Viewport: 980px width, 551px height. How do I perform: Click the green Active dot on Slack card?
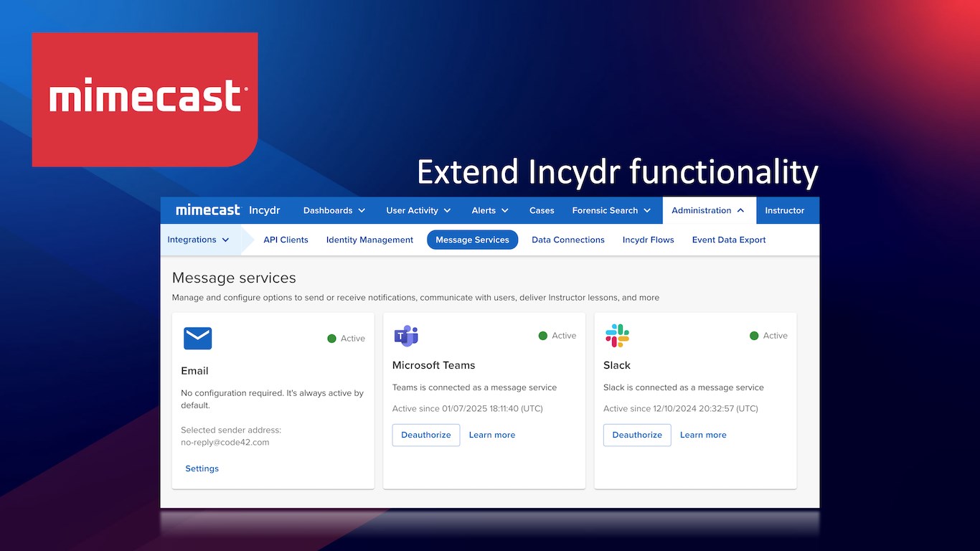pos(754,336)
